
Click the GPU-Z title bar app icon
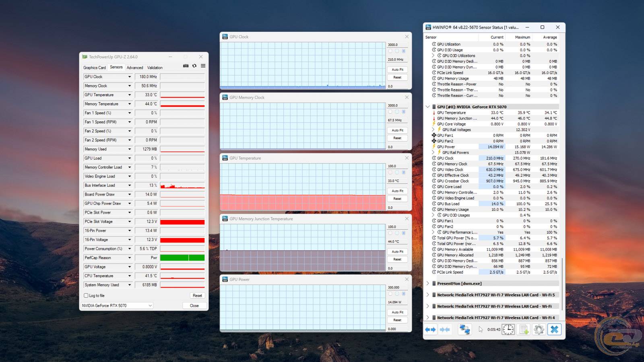[x=85, y=57]
